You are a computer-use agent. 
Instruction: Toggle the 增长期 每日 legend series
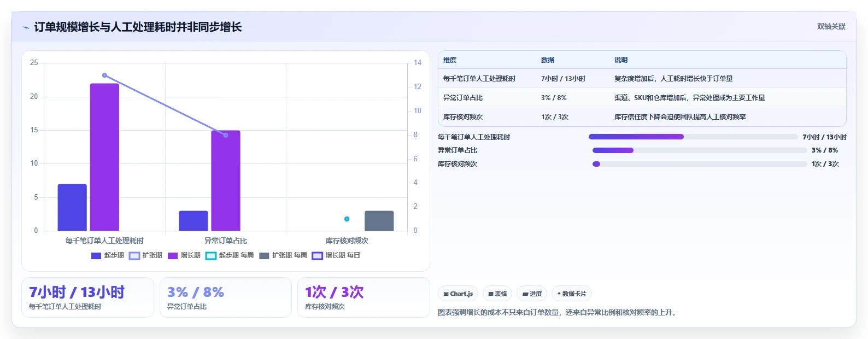click(336, 255)
